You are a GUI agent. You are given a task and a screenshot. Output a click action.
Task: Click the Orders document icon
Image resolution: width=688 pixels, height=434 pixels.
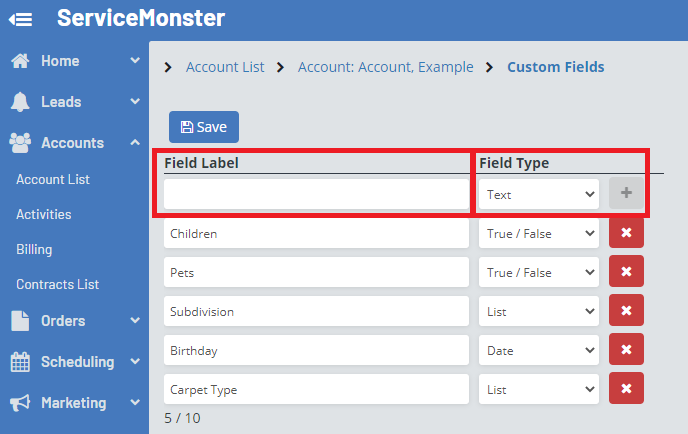(20, 321)
